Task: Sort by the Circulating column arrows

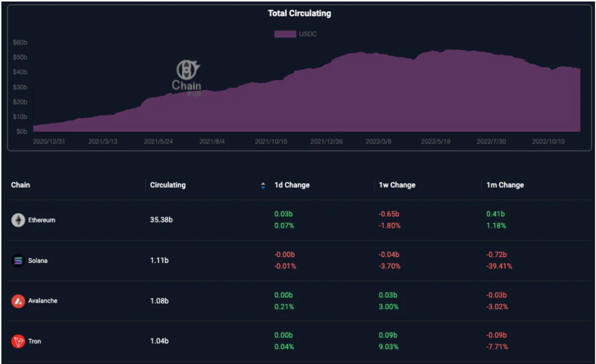Action: 263,185
